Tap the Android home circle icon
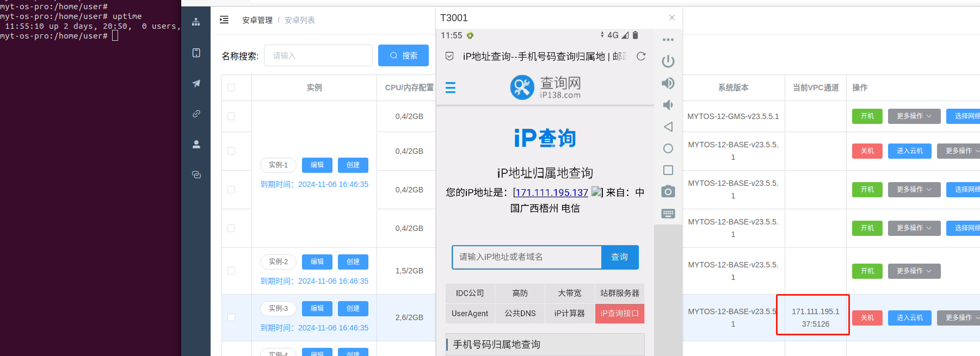The height and width of the screenshot is (356, 980). tap(668, 148)
